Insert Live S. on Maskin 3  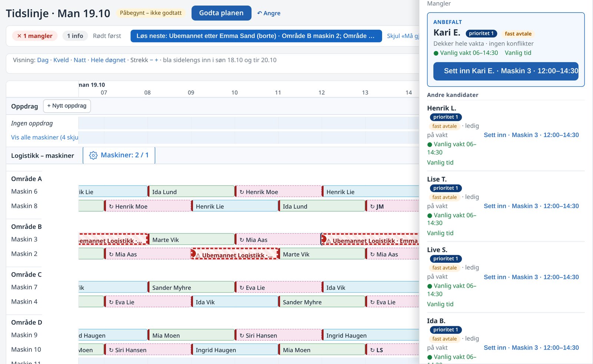point(531,277)
